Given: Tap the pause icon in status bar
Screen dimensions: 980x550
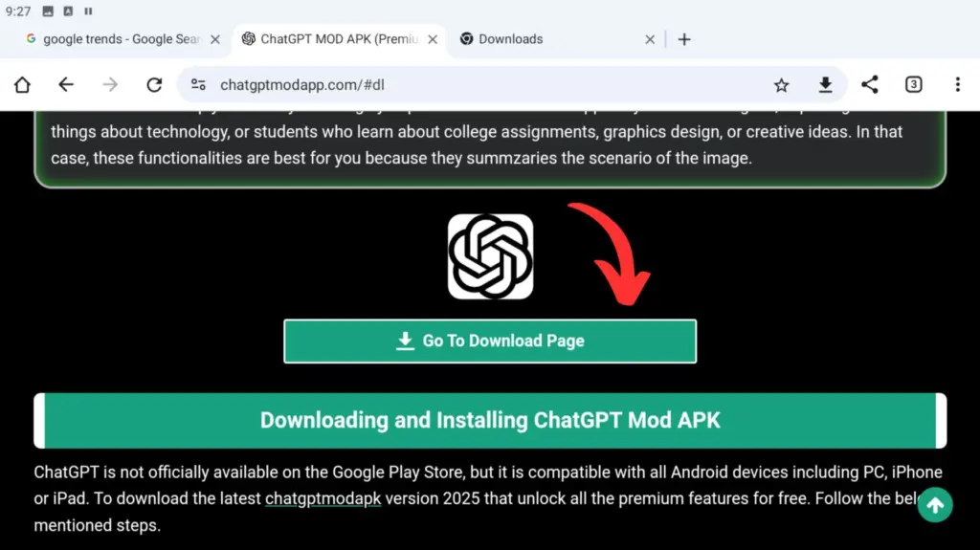Looking at the screenshot, I should click(88, 11).
